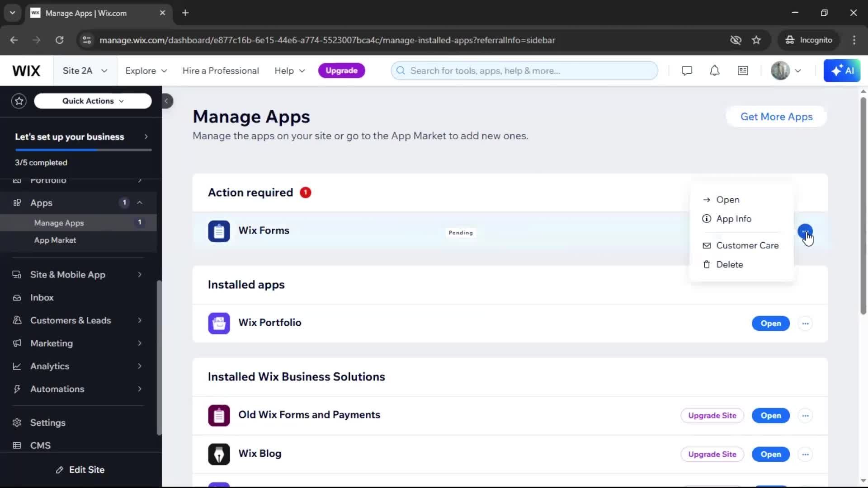868x488 pixels.
Task: Open Old Wix Forms and Payments
Action: 770,416
